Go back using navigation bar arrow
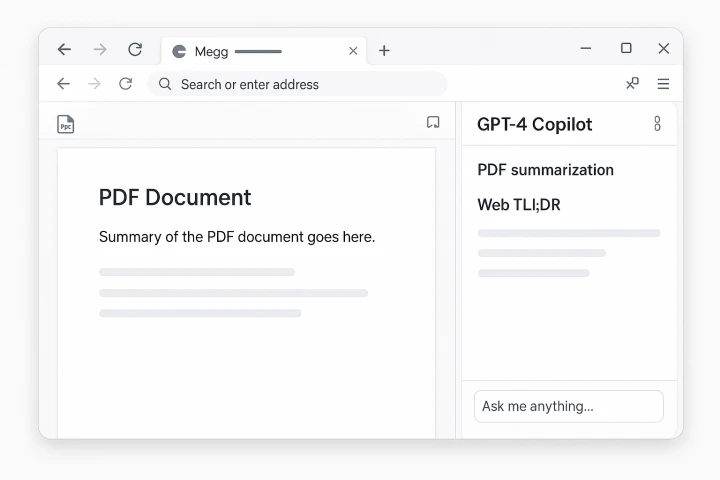The height and width of the screenshot is (480, 720). 63,84
